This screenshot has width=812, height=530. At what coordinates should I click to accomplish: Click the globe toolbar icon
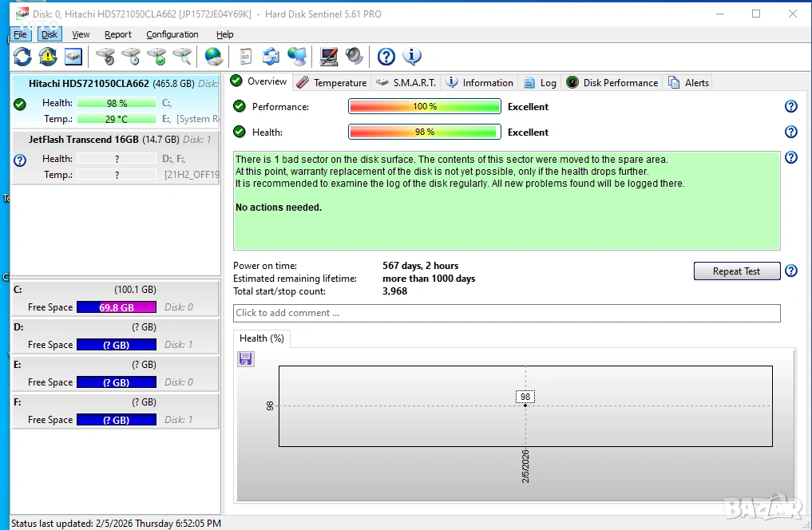[x=213, y=57]
